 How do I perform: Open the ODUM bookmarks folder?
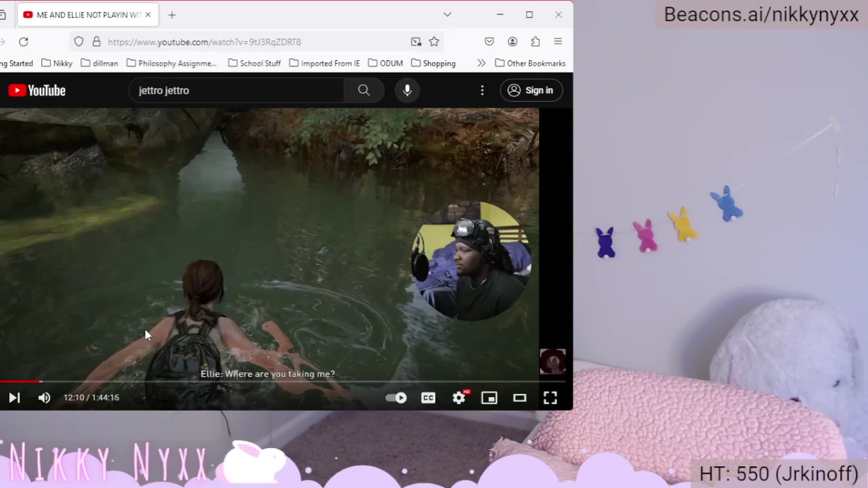(386, 63)
